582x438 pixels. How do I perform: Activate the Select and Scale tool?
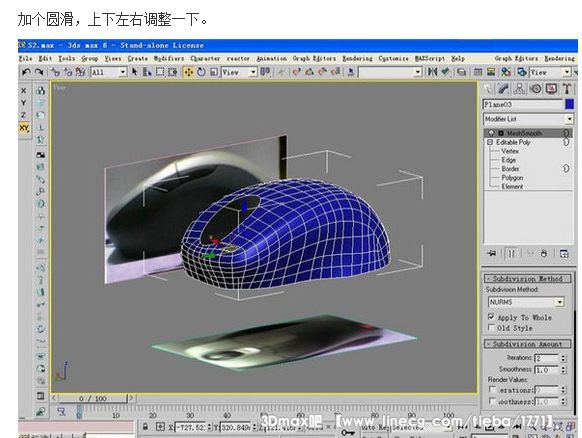click(213, 72)
